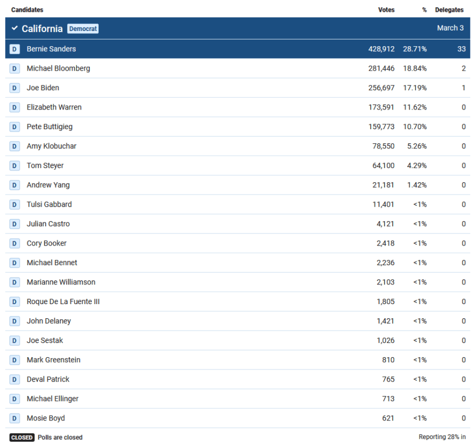Click the D icon next to Amy Klobuchar
476x448 pixels.
click(14, 146)
